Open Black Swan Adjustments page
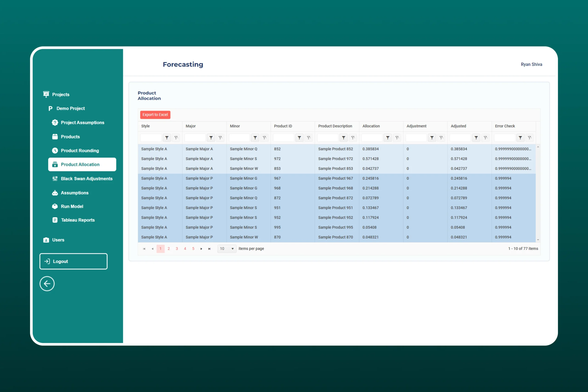Image resolution: width=588 pixels, height=392 pixels. [x=87, y=178]
